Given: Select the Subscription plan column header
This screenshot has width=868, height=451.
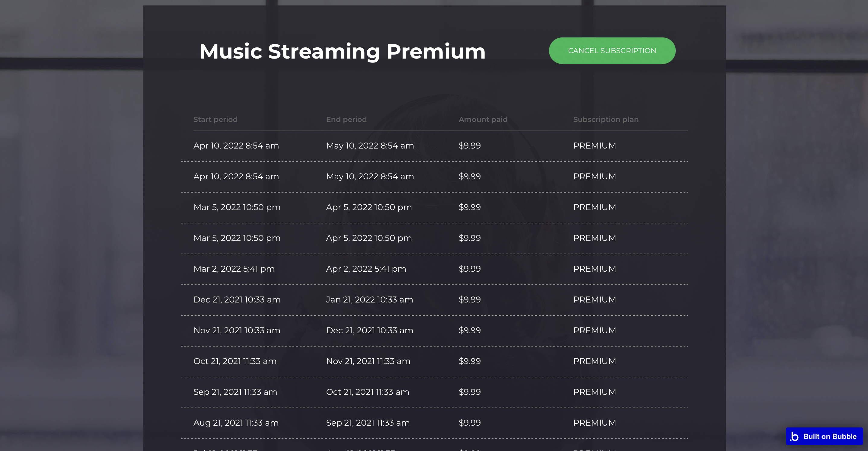Looking at the screenshot, I should pyautogui.click(x=605, y=119).
